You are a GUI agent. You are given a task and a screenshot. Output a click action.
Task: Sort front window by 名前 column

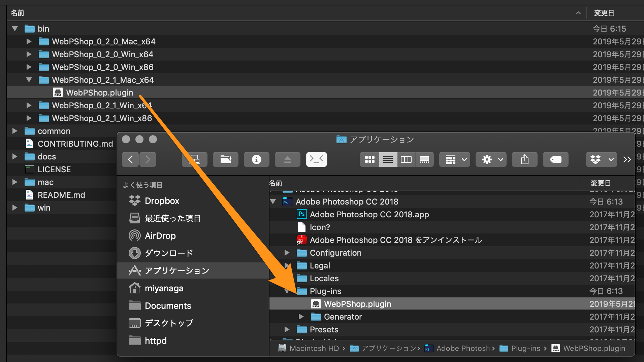(x=426, y=183)
